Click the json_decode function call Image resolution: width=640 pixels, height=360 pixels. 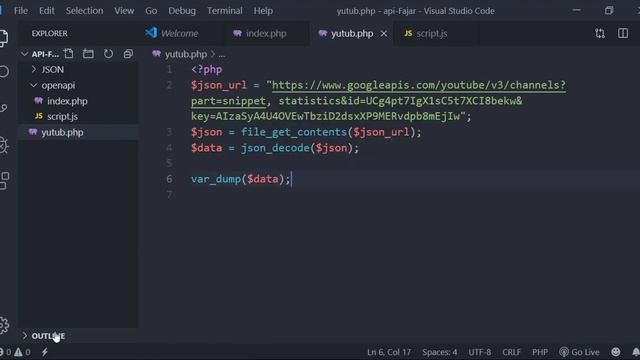click(x=275, y=148)
